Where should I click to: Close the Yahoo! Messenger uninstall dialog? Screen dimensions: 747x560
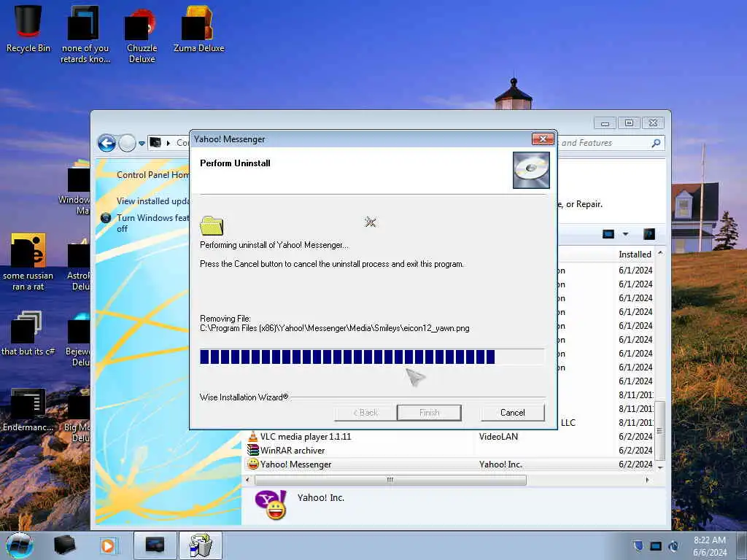tap(543, 139)
